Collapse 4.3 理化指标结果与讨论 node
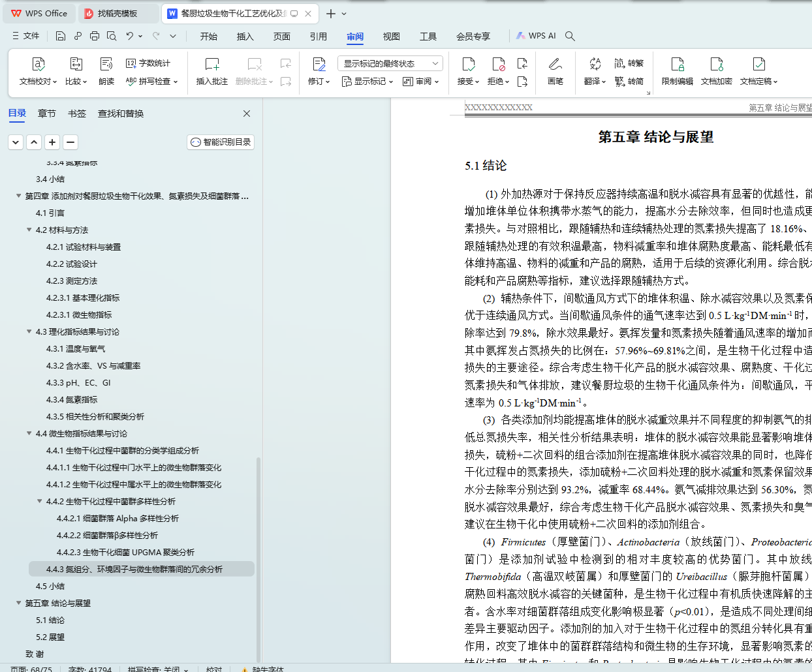 pos(29,331)
